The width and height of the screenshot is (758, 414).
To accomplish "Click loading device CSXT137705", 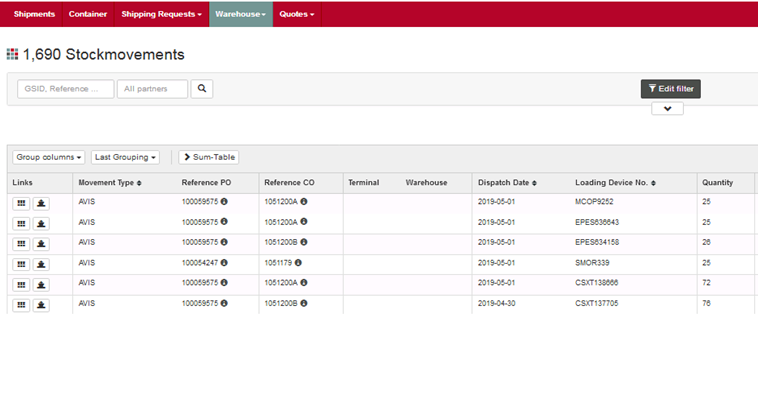I will pyautogui.click(x=597, y=304).
